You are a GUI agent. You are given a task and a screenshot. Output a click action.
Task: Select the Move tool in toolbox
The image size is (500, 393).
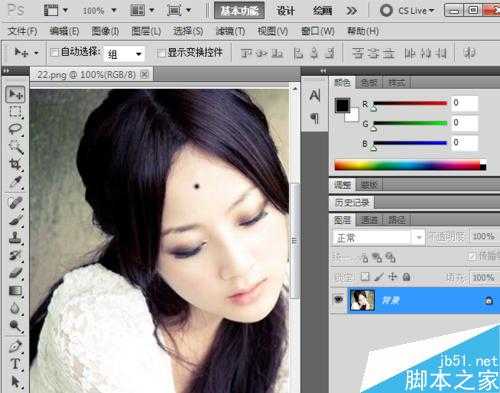[15, 95]
